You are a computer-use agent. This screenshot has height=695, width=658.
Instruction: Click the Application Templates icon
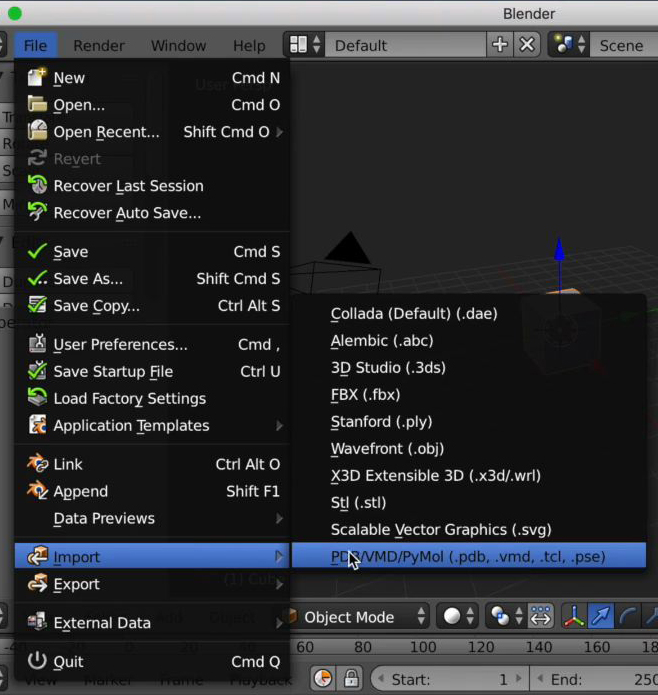point(37,425)
